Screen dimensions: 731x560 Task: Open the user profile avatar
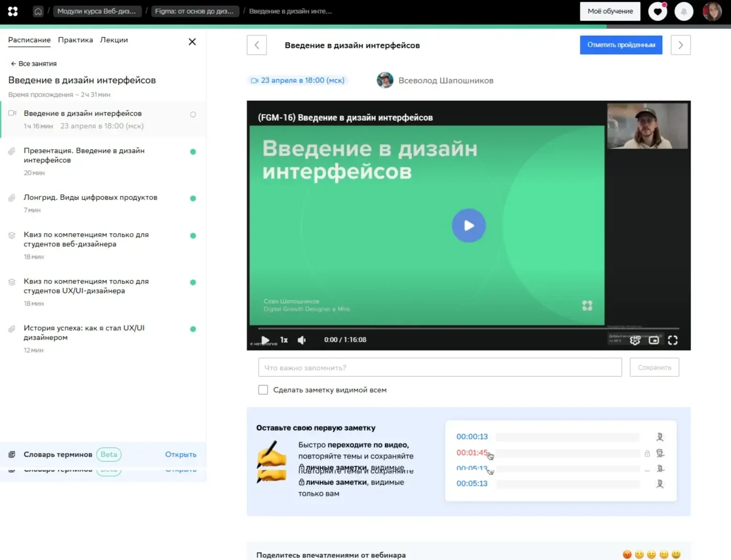(x=712, y=11)
